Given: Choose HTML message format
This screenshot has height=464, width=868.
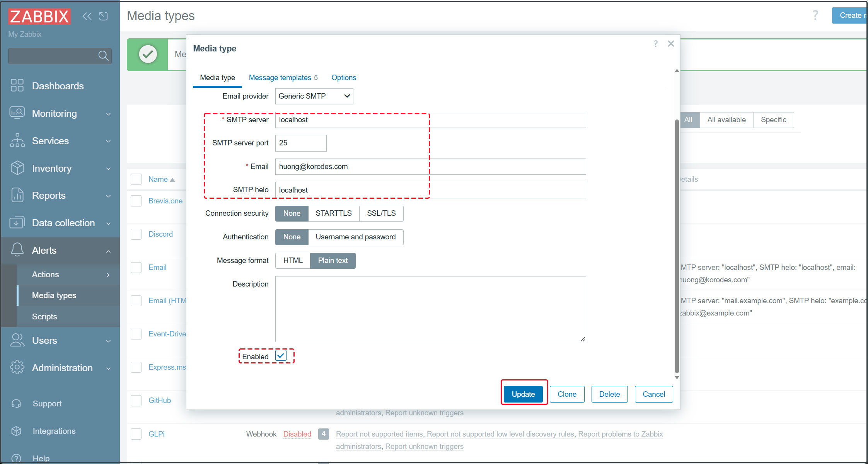Looking at the screenshot, I should 293,261.
